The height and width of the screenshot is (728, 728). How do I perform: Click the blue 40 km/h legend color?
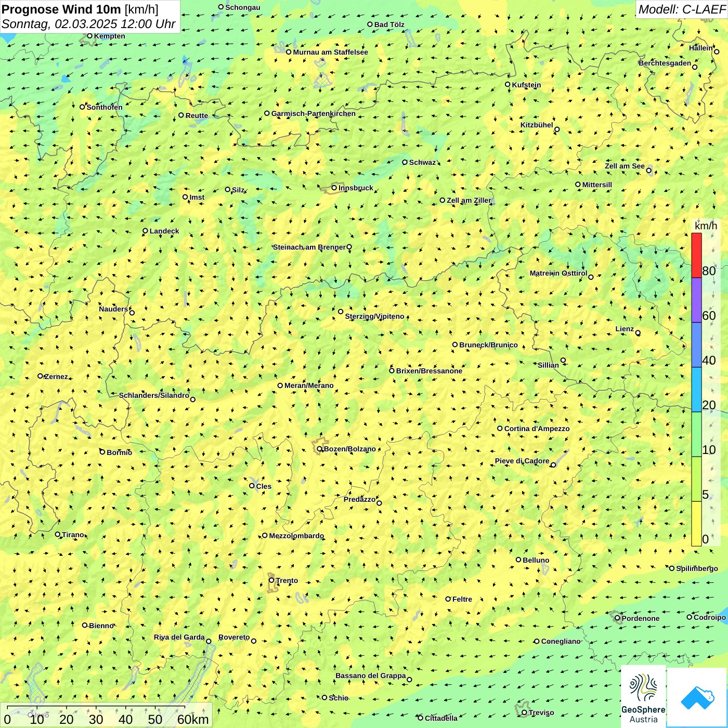[696, 345]
